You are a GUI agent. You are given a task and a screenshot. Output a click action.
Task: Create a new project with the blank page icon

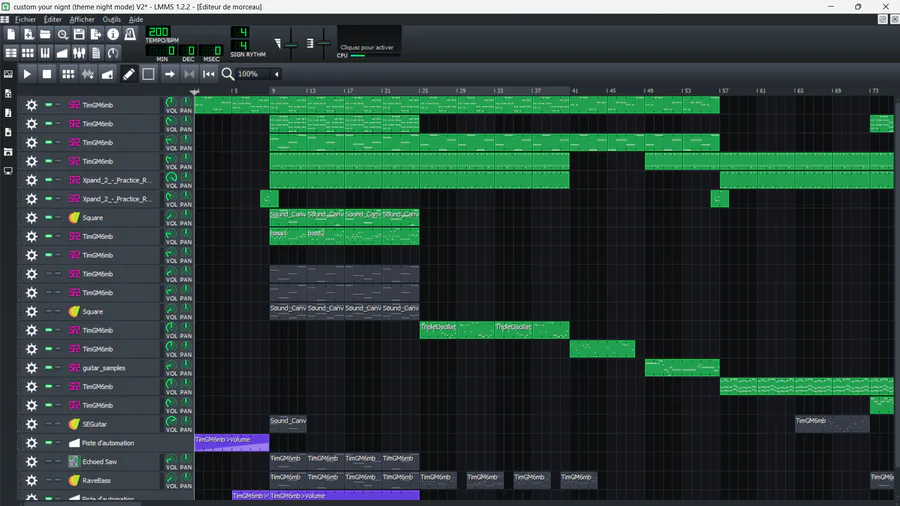pos(11,34)
